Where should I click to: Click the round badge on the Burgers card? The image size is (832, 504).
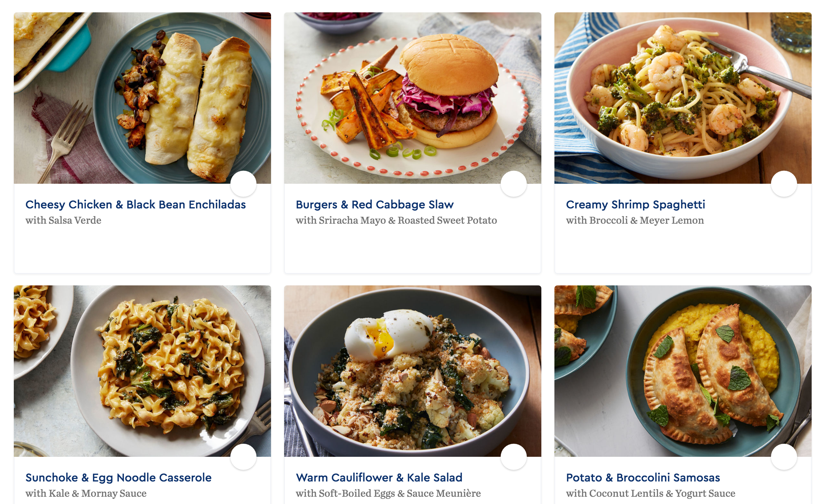(514, 184)
